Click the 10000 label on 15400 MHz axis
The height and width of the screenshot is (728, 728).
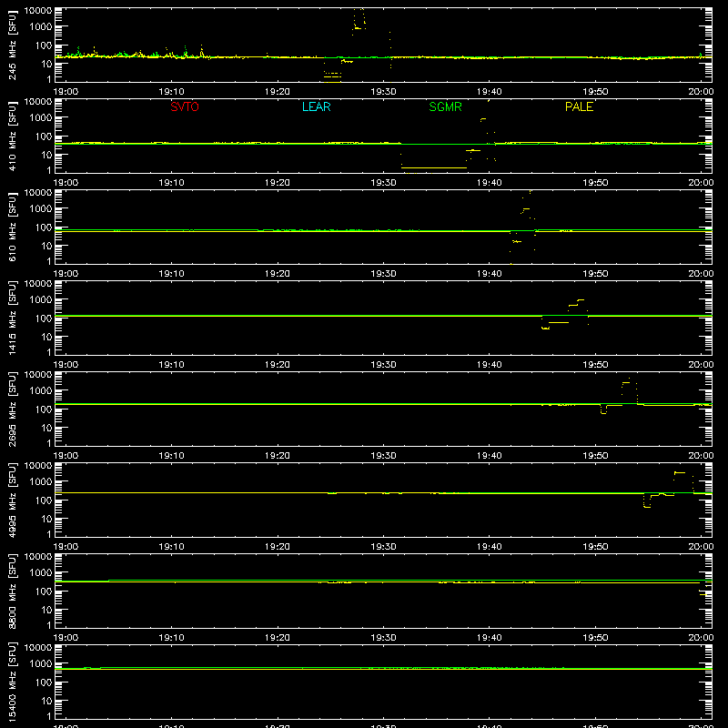click(38, 648)
